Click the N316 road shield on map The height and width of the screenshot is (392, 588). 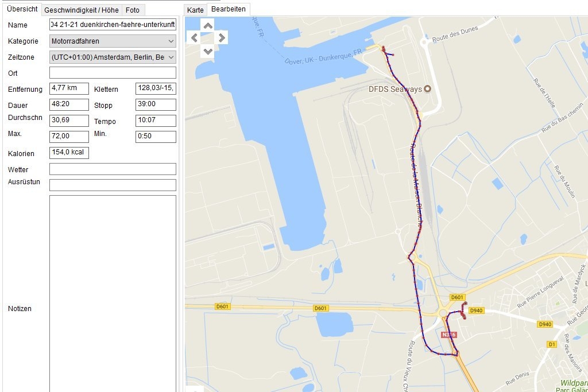click(x=448, y=334)
